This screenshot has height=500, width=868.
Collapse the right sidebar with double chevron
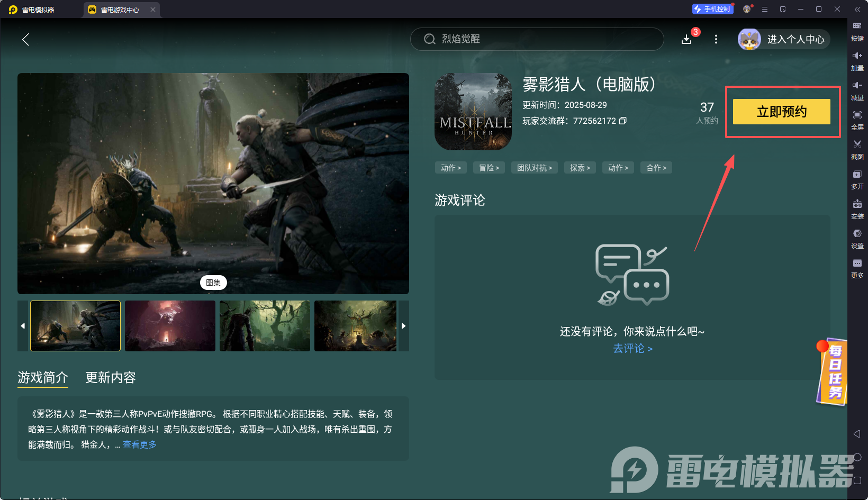point(857,9)
